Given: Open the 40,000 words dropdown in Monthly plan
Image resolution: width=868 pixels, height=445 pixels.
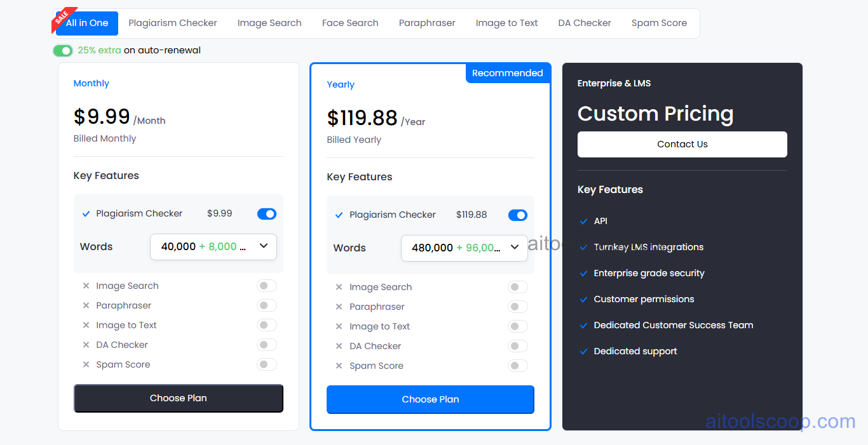Looking at the screenshot, I should [214, 247].
